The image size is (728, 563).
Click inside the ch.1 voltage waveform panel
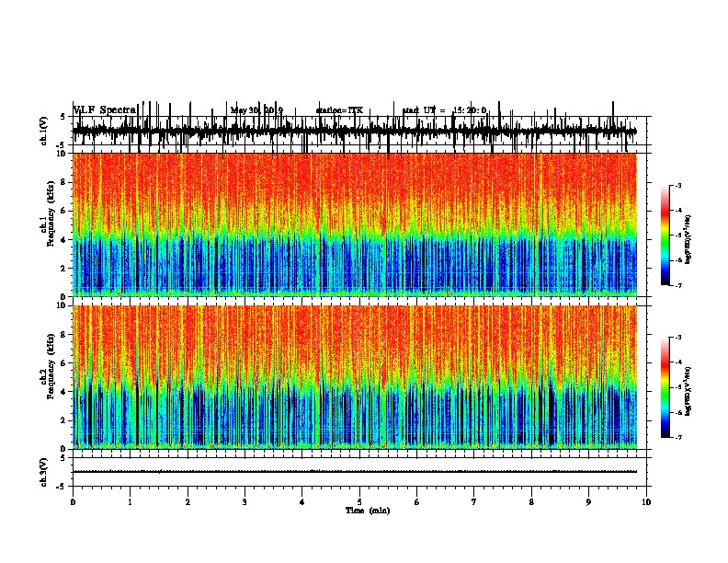point(359,131)
